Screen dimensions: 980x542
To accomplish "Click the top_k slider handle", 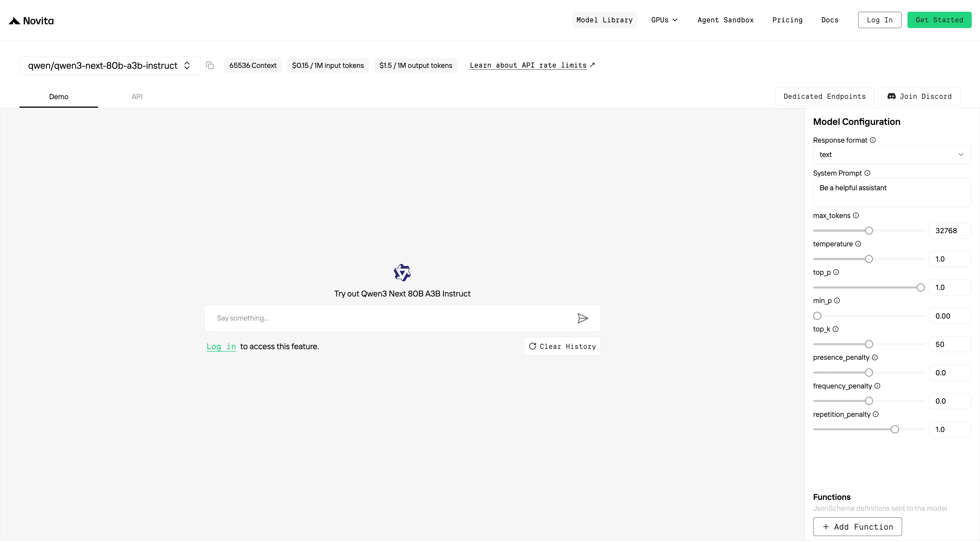I will tap(869, 344).
